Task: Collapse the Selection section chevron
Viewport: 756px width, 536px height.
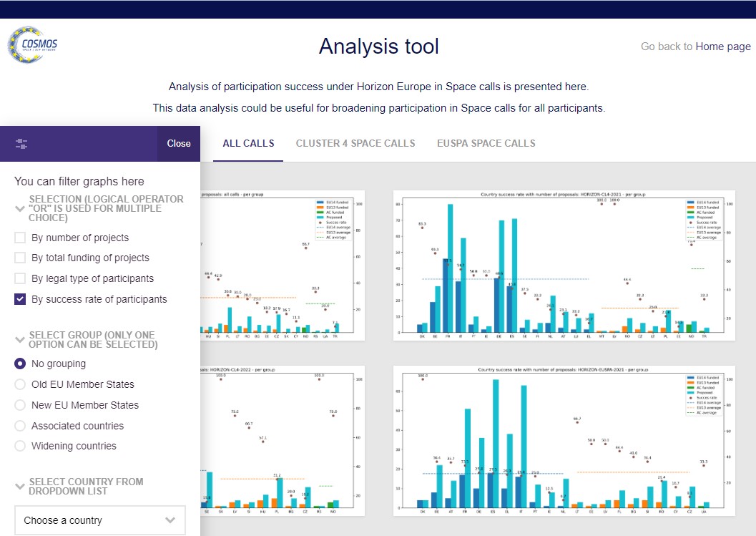Action: [x=20, y=208]
